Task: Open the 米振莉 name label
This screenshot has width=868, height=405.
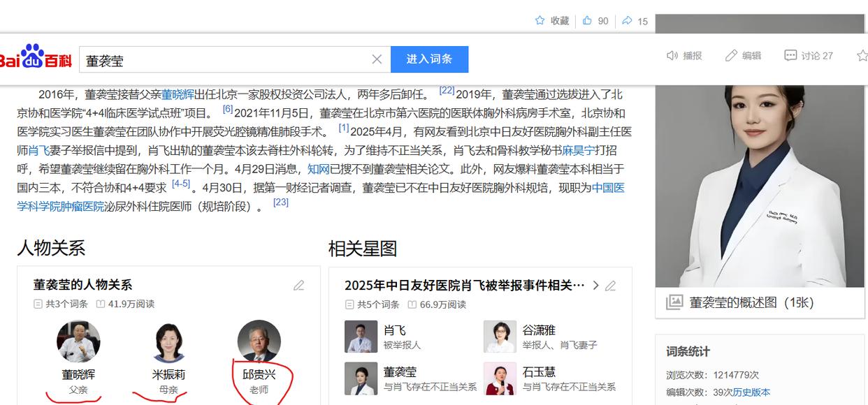Action: pos(168,375)
